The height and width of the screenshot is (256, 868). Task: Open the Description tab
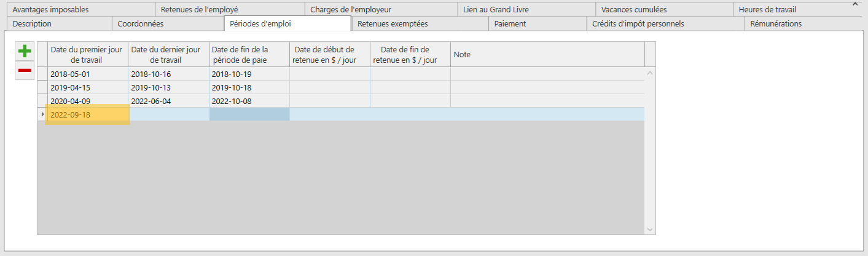58,24
